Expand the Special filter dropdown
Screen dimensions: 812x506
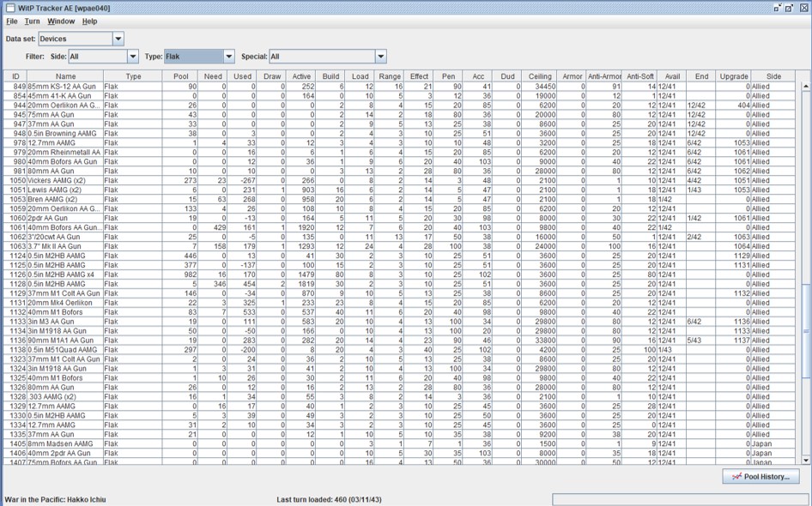pos(380,57)
